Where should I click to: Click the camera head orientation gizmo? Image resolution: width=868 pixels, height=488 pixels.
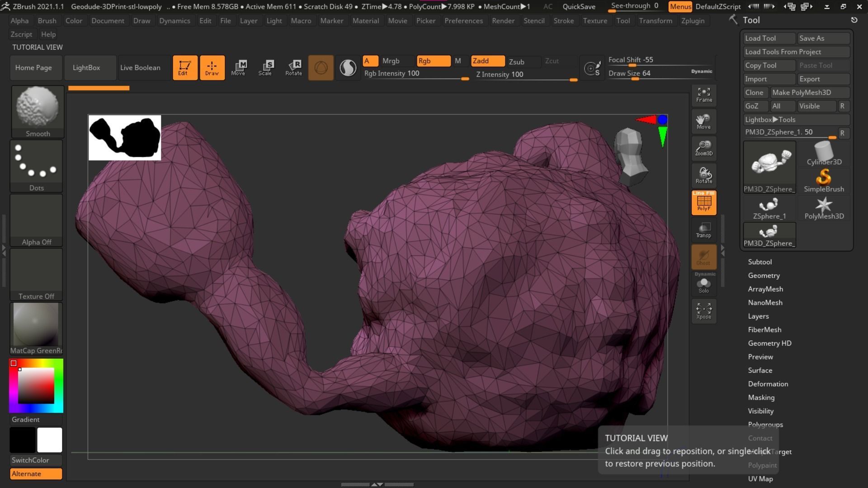pos(631,156)
